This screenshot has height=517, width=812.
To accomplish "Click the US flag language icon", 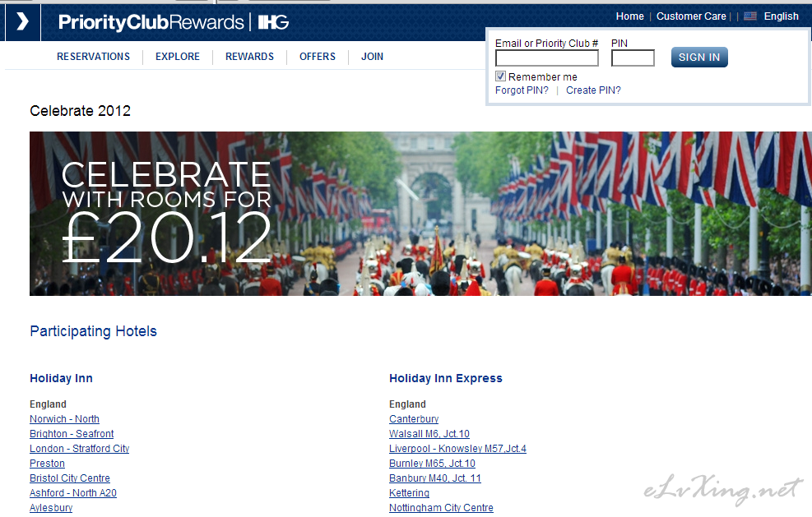I will point(749,16).
